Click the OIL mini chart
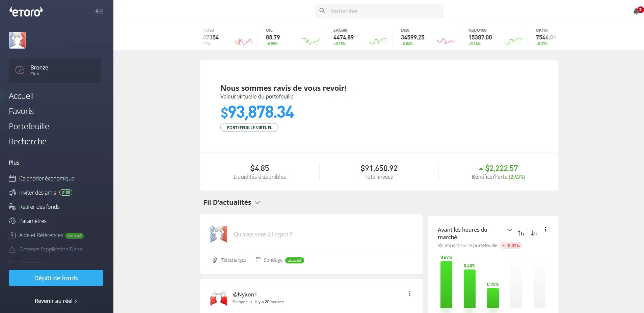 (311, 41)
